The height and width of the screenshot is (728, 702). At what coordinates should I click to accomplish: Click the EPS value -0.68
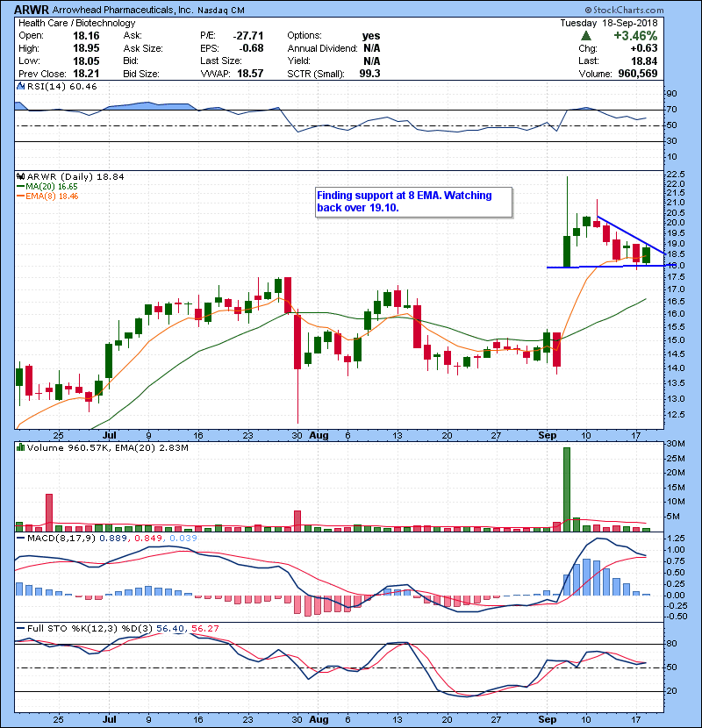(x=251, y=48)
